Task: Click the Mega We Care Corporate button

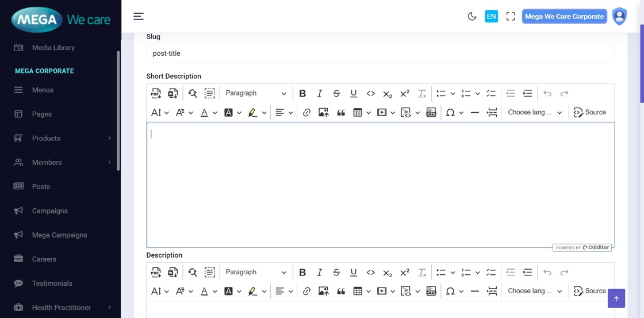Action: (x=564, y=17)
